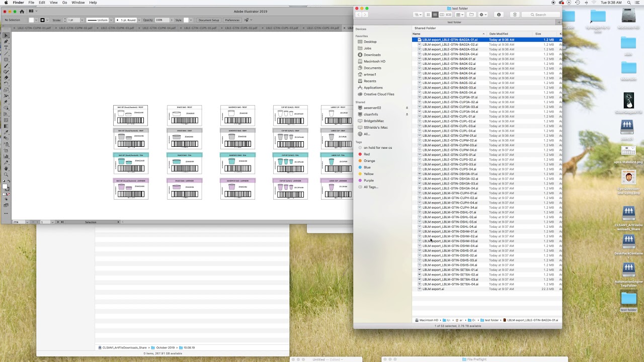Click Preferences button in Illustrator
644x362 pixels.
click(x=232, y=20)
